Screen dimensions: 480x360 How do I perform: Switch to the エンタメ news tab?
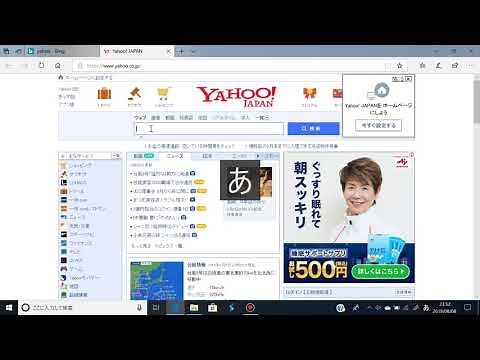239,156
